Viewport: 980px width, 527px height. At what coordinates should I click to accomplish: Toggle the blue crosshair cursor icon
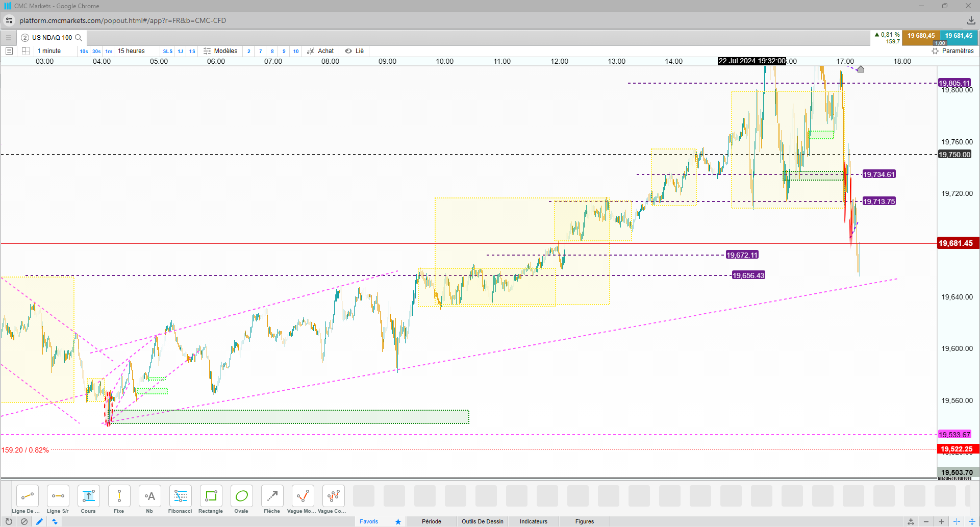pos(957,521)
